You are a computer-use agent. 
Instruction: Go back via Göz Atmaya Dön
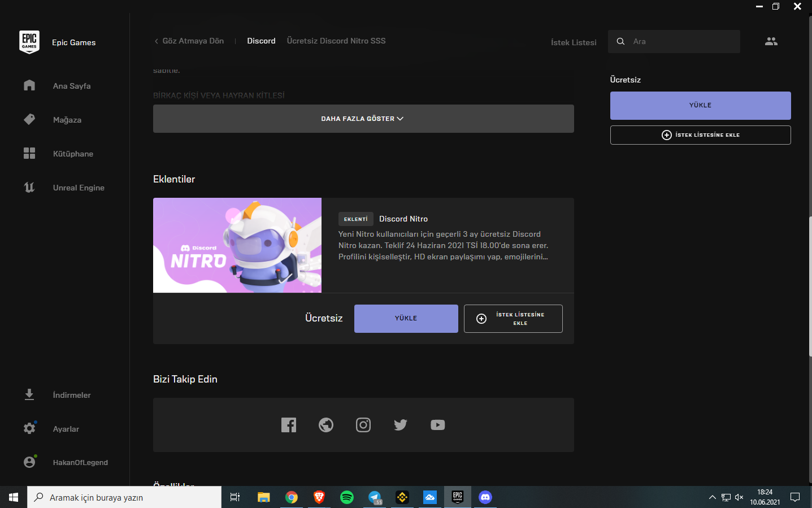point(189,41)
